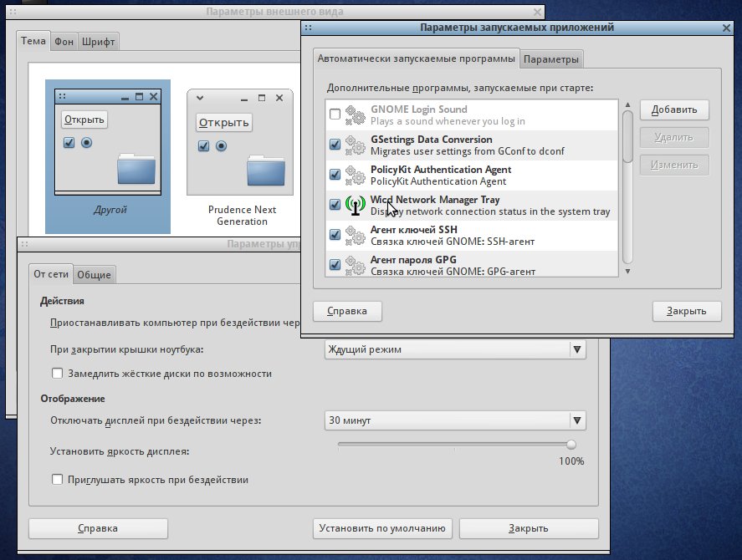Screen dimensions: 742x560
Task: Click Закрыть in power management window
Action: click(529, 528)
